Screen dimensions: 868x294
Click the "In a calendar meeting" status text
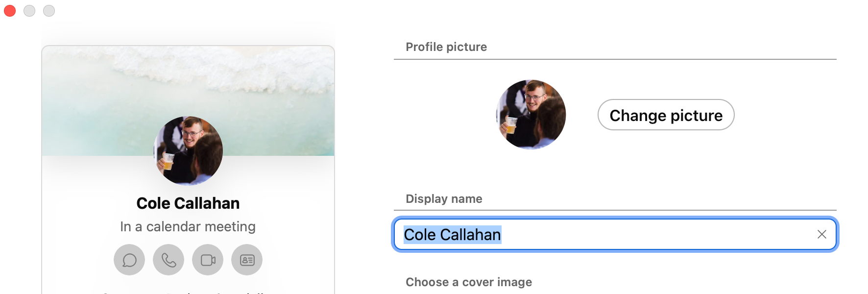click(188, 226)
